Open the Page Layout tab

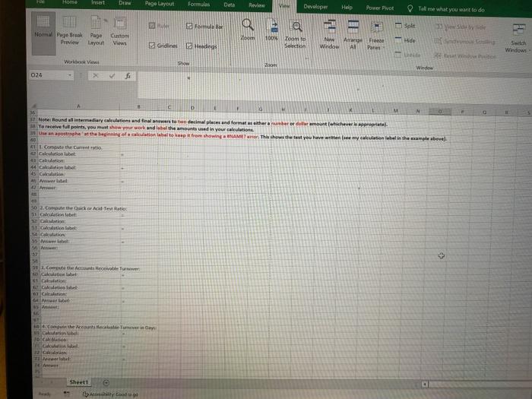(160, 4)
